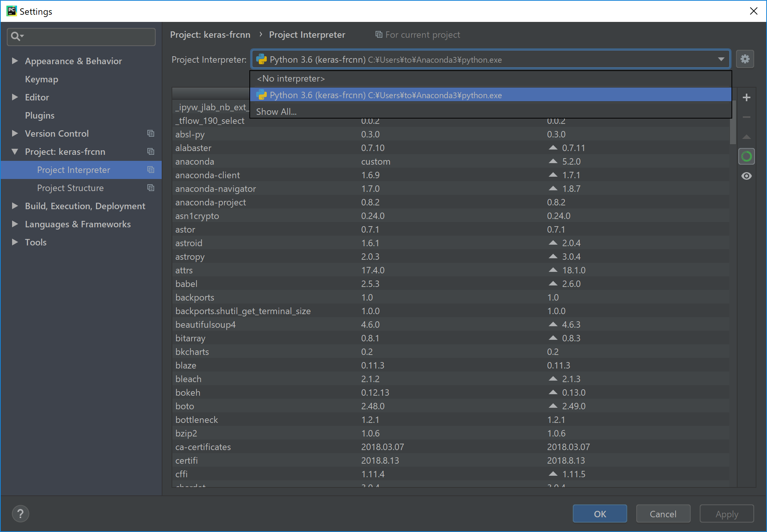Open Help via the question mark icon

[x=20, y=513]
